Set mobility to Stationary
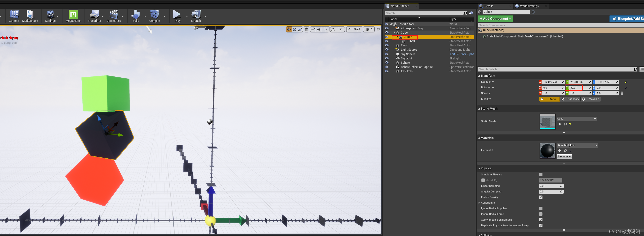The image size is (644, 236). [x=570, y=99]
